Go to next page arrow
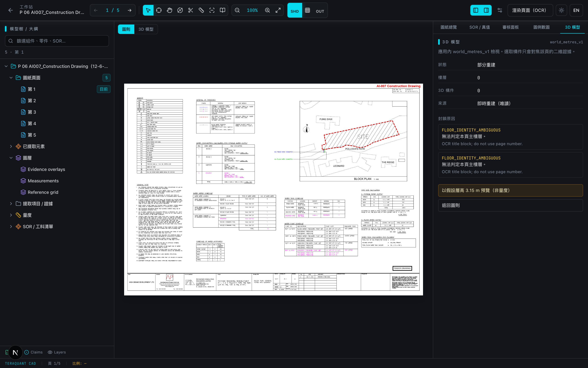Viewport: 588px width, 368px height. [129, 10]
